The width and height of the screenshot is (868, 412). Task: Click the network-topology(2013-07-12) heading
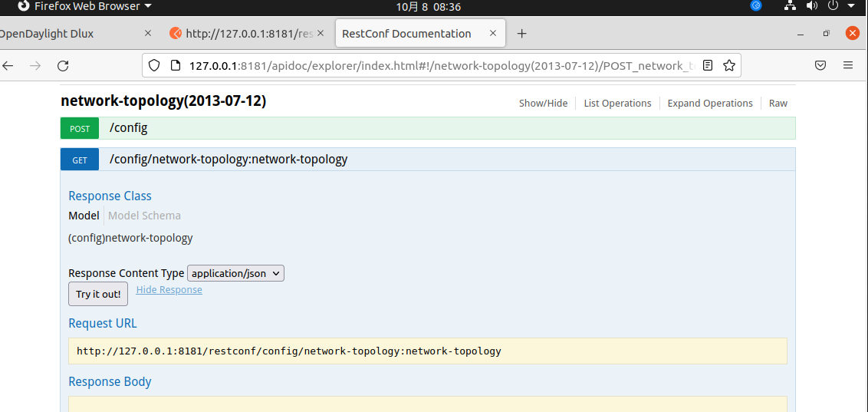click(x=163, y=101)
